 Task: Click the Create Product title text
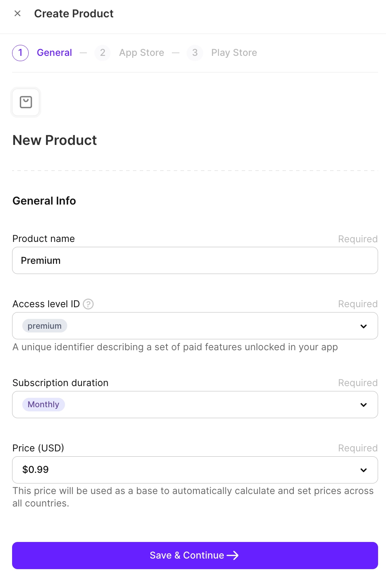74,14
